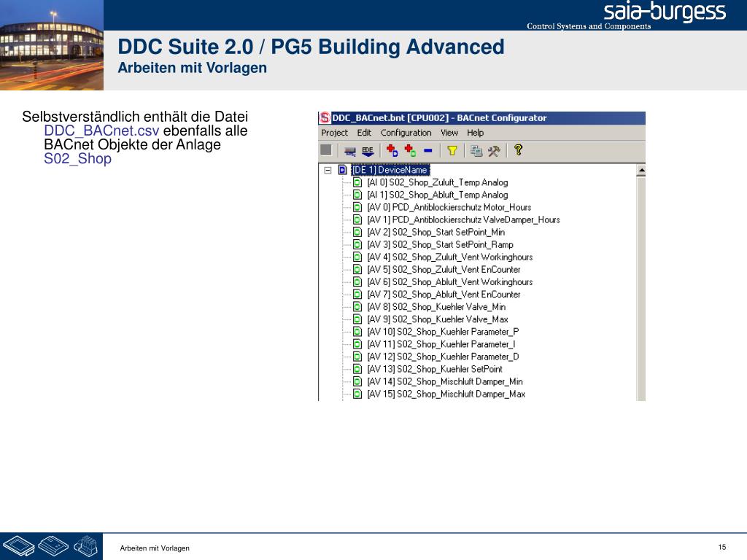Click green icon of AV 3 SetPoint_Ramp

click(357, 244)
